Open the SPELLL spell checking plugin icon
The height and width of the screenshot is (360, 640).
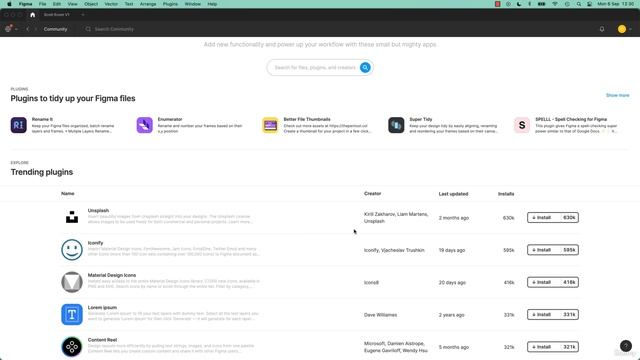click(522, 125)
